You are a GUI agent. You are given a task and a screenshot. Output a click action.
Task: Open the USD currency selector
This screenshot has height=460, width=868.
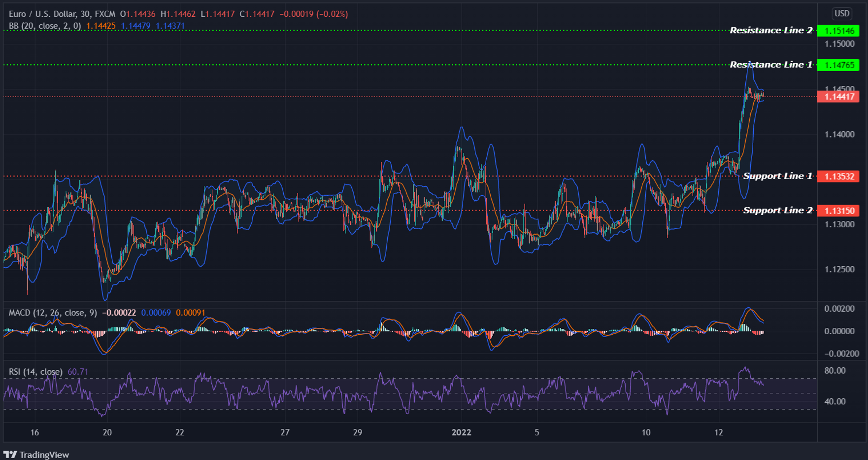coord(842,13)
